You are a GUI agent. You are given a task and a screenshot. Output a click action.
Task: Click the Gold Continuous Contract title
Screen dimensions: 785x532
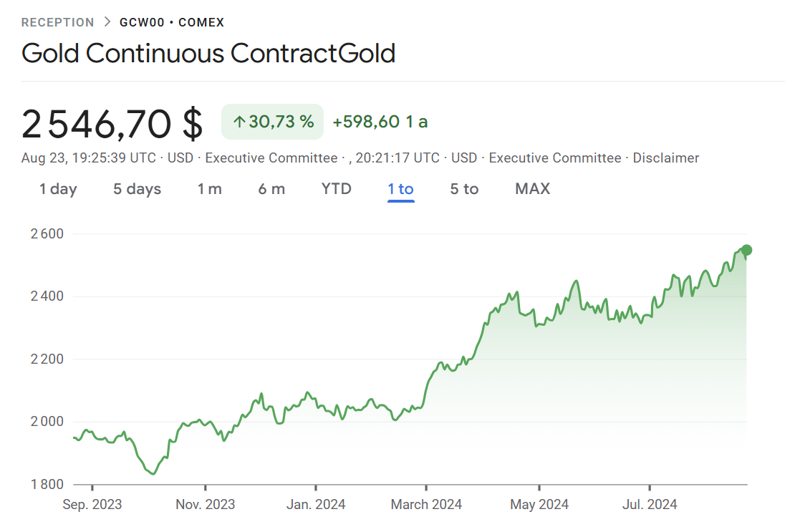(x=208, y=54)
